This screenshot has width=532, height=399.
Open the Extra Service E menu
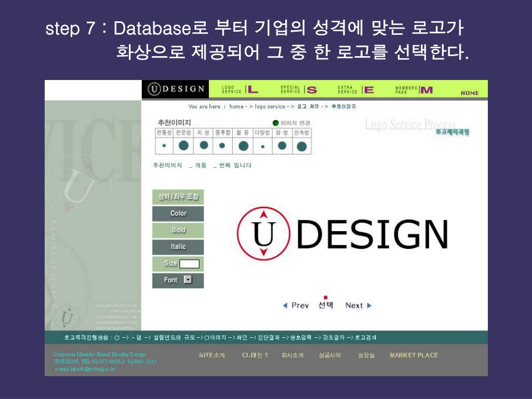[355, 89]
